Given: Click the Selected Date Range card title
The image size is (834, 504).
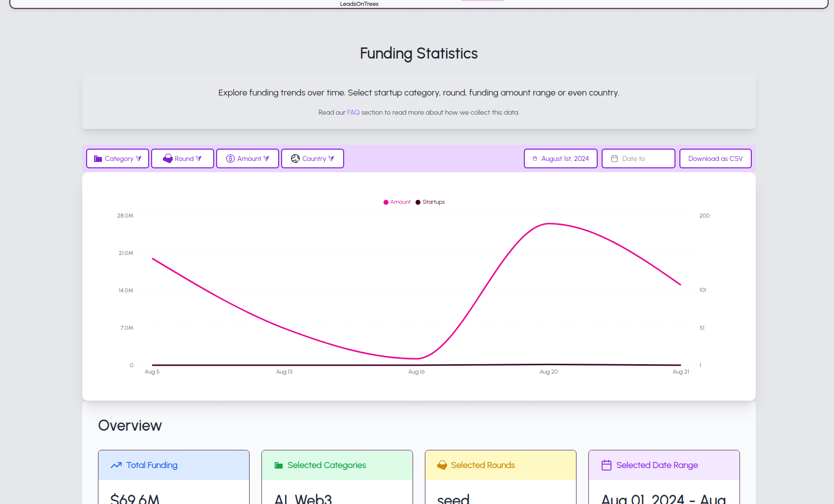Looking at the screenshot, I should [x=657, y=465].
